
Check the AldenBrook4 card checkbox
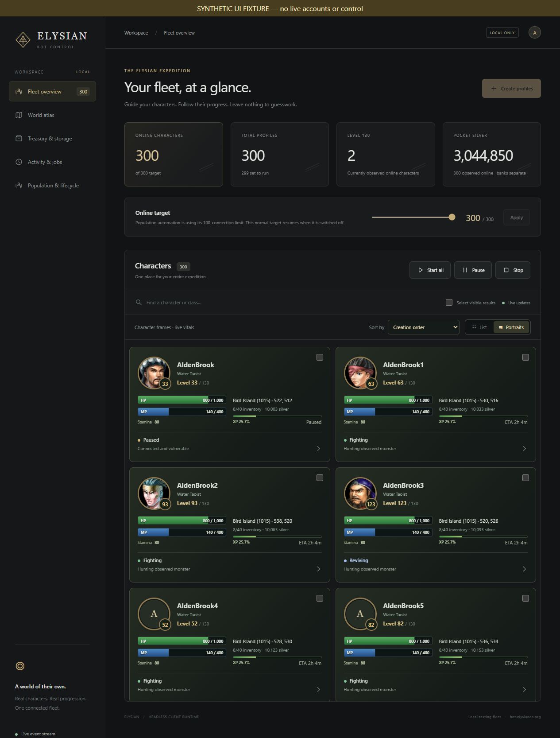320,598
